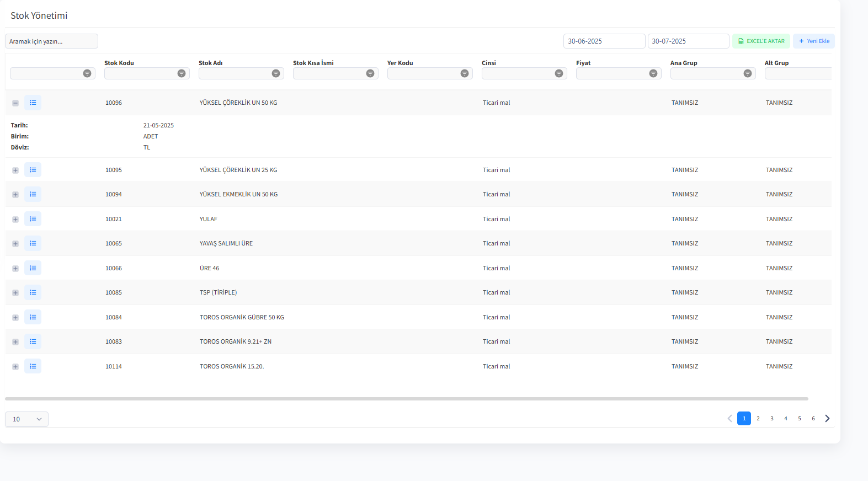Go to page 2
The width and height of the screenshot is (868, 481).
758,418
